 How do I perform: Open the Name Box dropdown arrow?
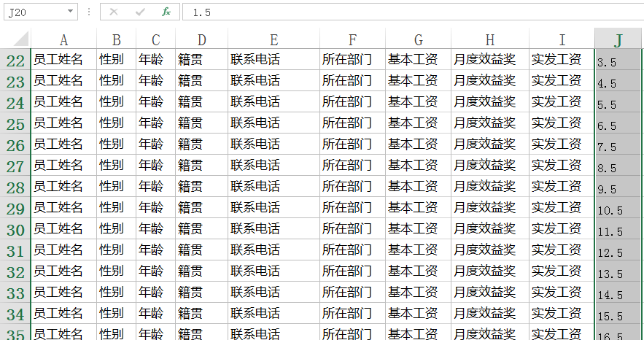point(70,12)
